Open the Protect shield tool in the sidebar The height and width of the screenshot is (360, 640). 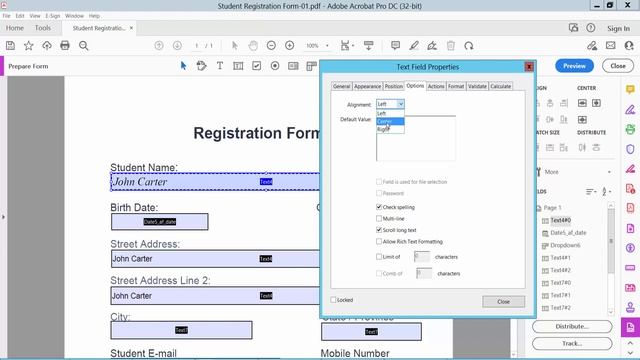pyautogui.click(x=630, y=149)
